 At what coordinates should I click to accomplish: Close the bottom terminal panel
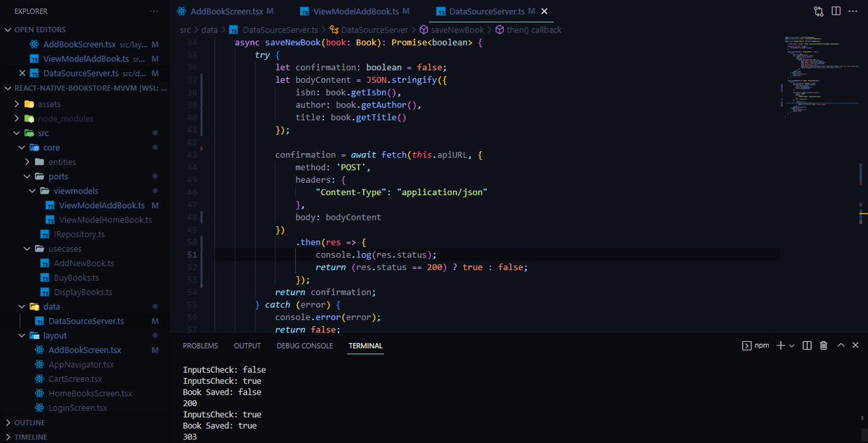coord(854,345)
